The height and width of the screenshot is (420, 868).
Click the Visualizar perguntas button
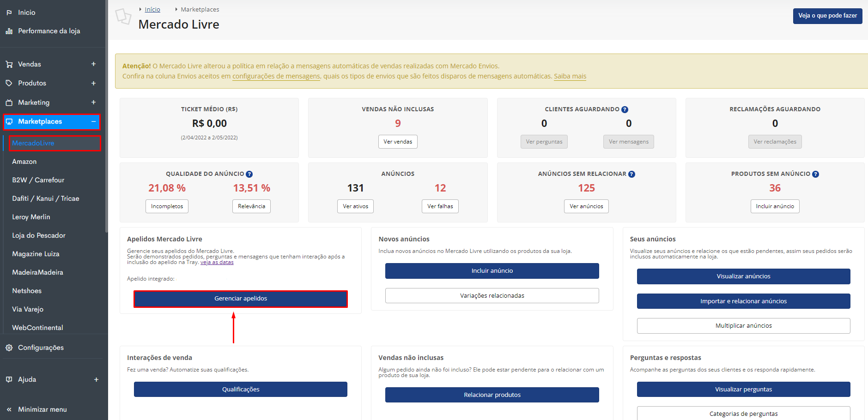743,390
